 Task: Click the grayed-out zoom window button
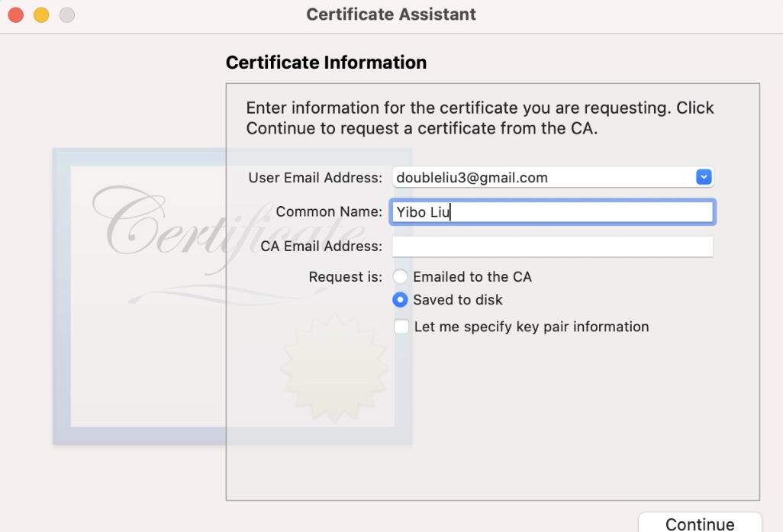pos(67,15)
